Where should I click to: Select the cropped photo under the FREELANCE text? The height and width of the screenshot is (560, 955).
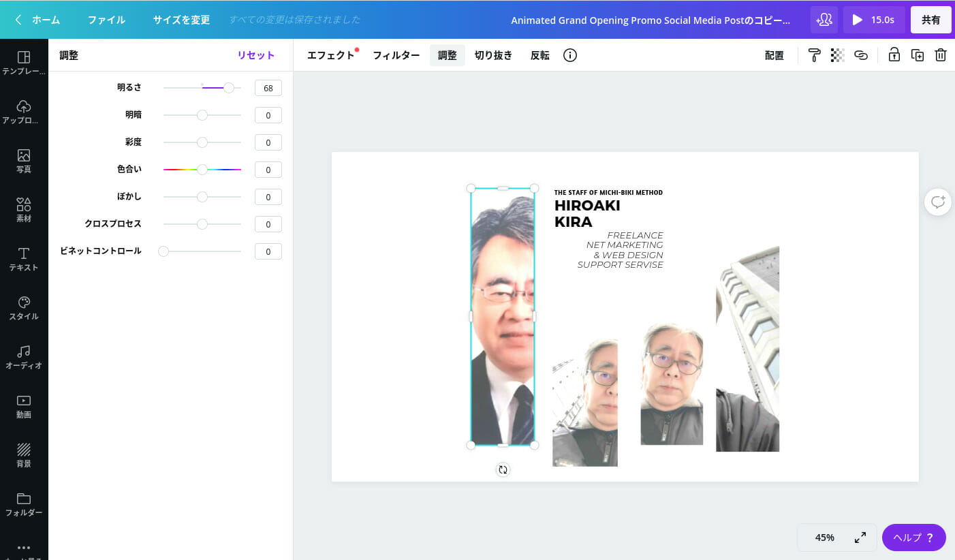(585, 403)
